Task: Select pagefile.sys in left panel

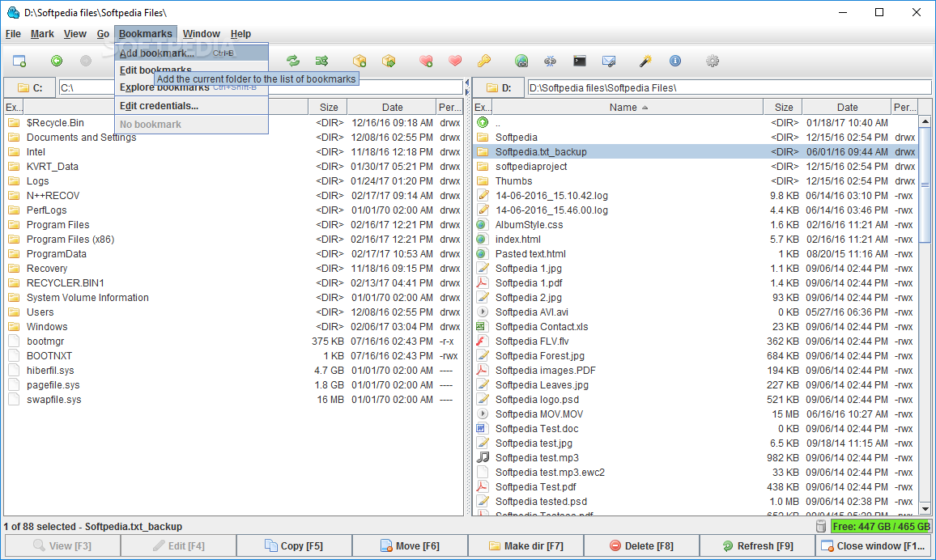Action: [x=233, y=384]
